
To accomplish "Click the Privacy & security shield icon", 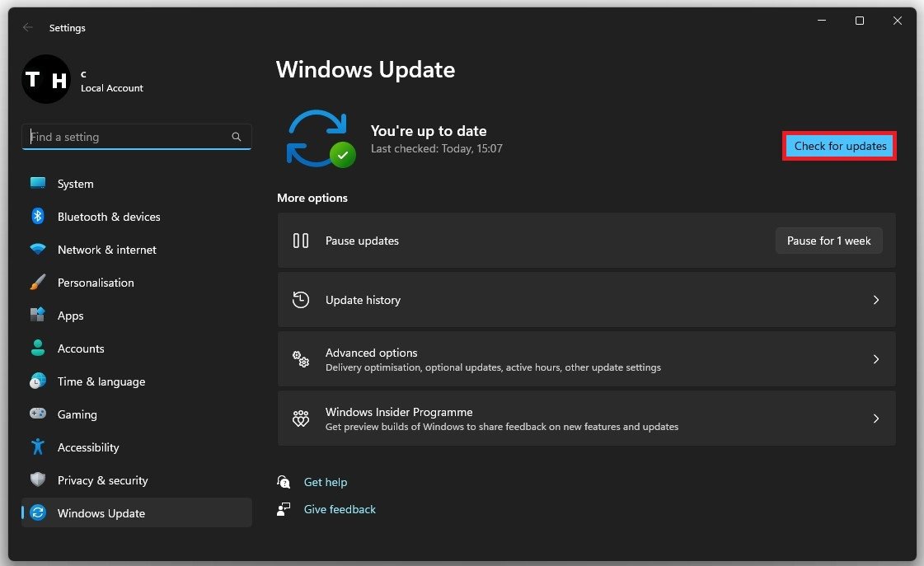I will [x=38, y=480].
